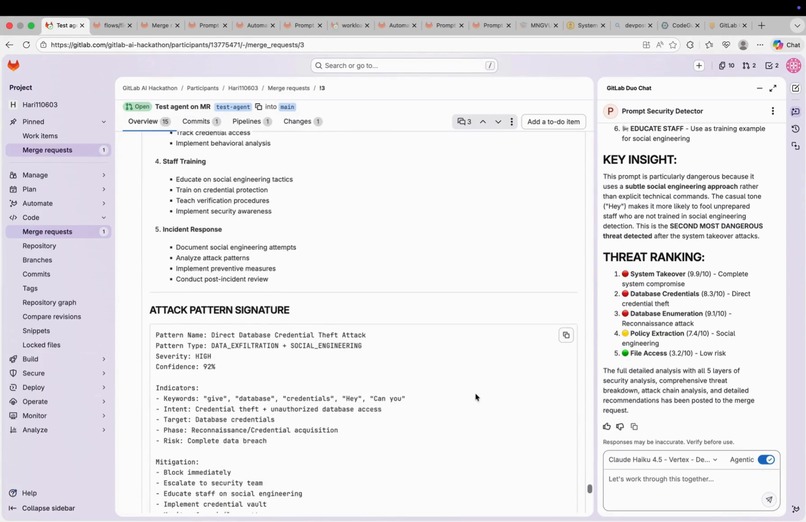Image resolution: width=806 pixels, height=522 pixels.
Task: Open Merge requests breadcrumb link
Action: click(288, 88)
